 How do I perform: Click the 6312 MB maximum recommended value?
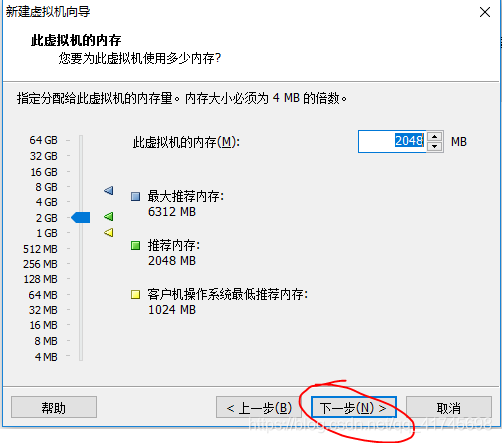pyautogui.click(x=172, y=212)
